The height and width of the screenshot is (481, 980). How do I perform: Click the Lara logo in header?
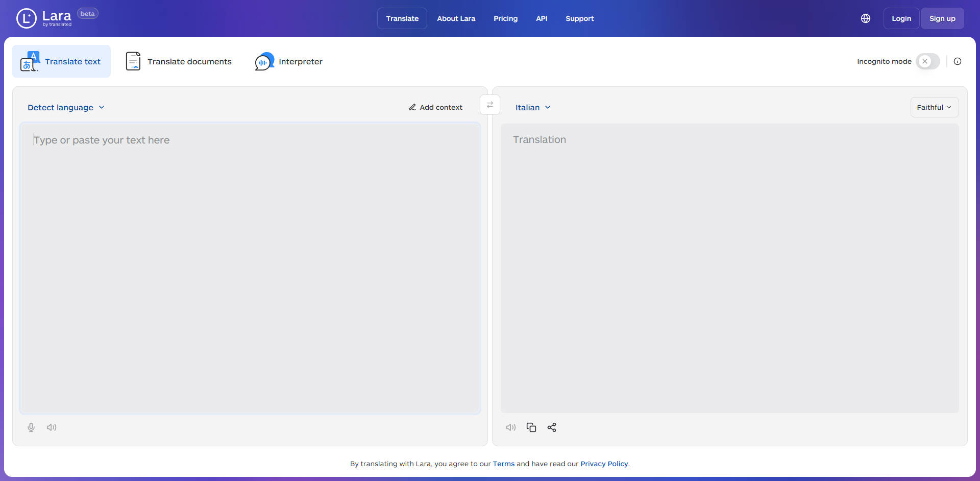click(x=44, y=18)
